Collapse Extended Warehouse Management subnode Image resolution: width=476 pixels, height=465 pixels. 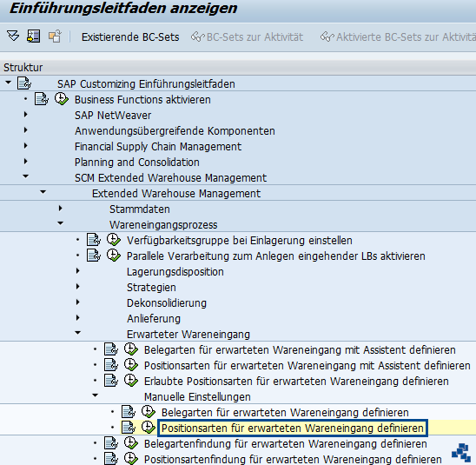[43, 192]
